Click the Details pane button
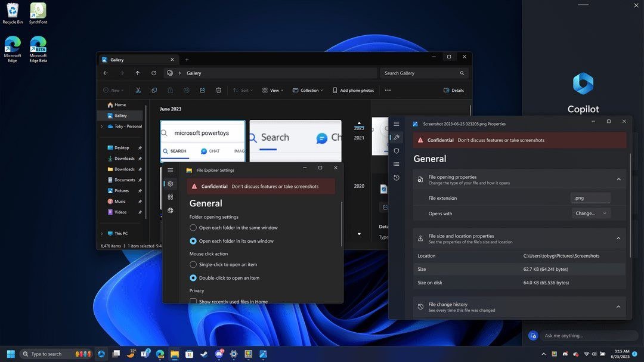 tap(454, 90)
